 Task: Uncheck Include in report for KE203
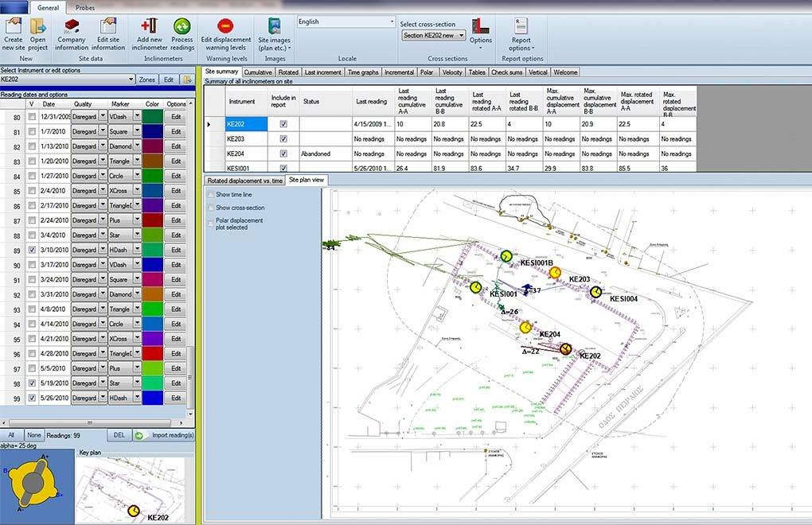(x=283, y=139)
